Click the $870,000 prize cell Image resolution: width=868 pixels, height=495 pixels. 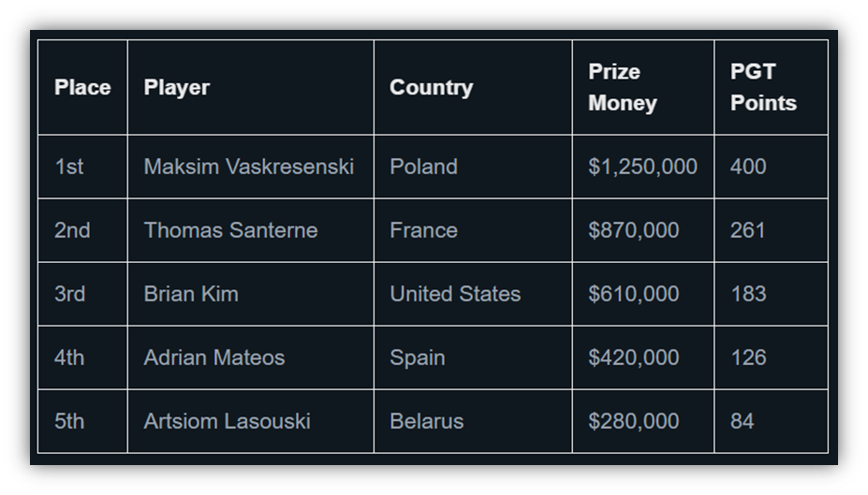point(643,230)
